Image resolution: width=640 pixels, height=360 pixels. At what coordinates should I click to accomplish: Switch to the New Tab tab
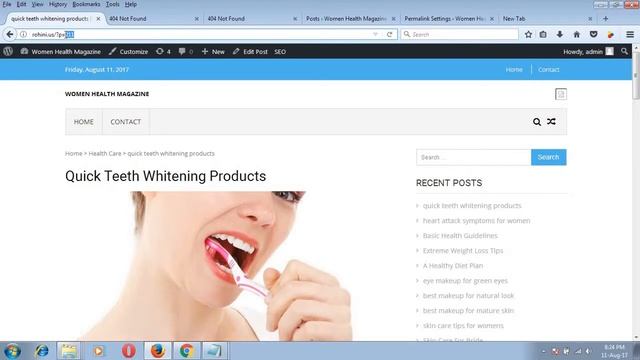click(547, 19)
